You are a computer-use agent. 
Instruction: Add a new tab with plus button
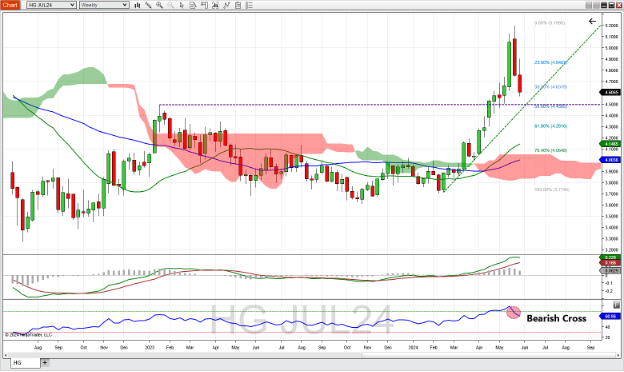point(45,362)
